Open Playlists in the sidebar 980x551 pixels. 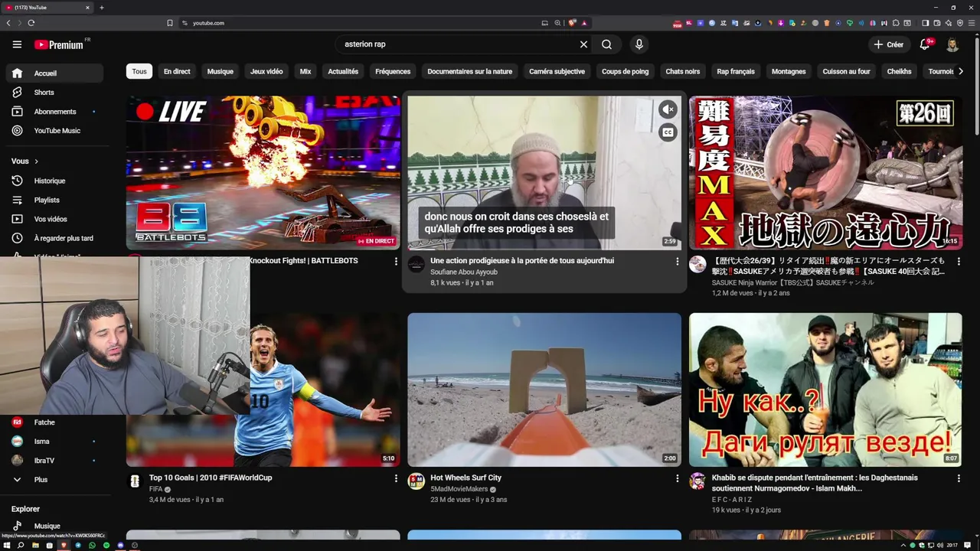click(x=55, y=200)
